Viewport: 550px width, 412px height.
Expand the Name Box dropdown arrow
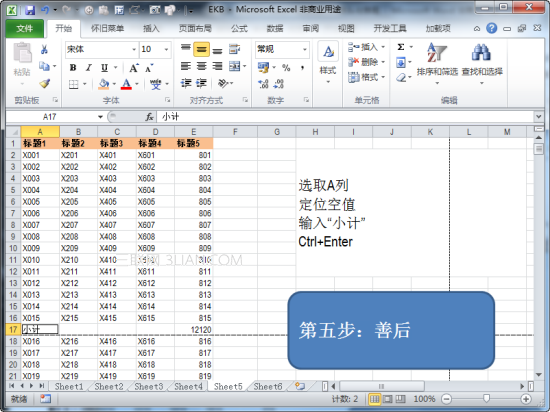click(100, 117)
